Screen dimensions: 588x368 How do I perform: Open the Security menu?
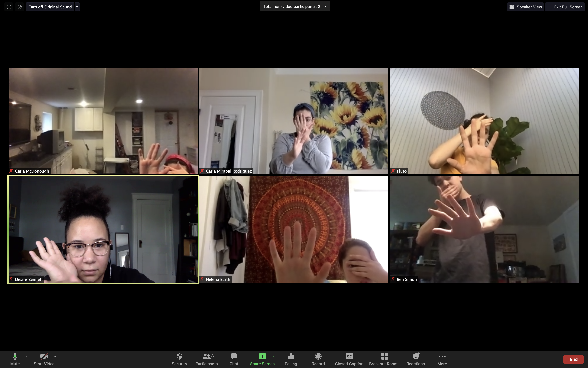tap(179, 359)
